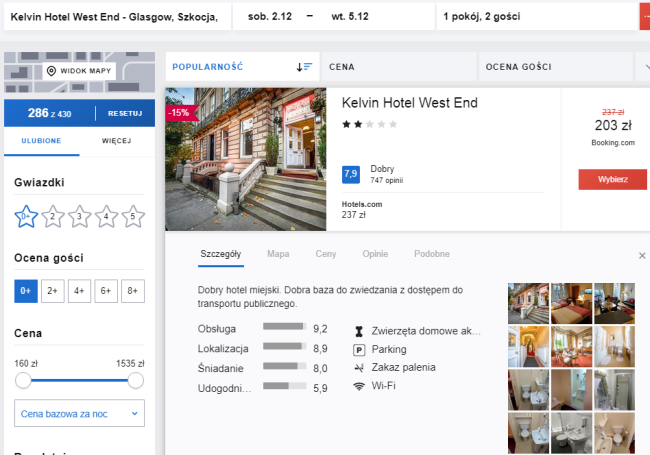Click the pets allowed amenity icon
Screen dimensions: 650x455
coord(359,331)
